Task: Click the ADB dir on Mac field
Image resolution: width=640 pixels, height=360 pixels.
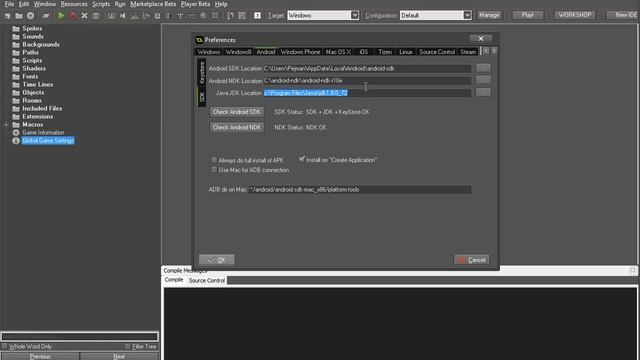Action: pos(360,190)
